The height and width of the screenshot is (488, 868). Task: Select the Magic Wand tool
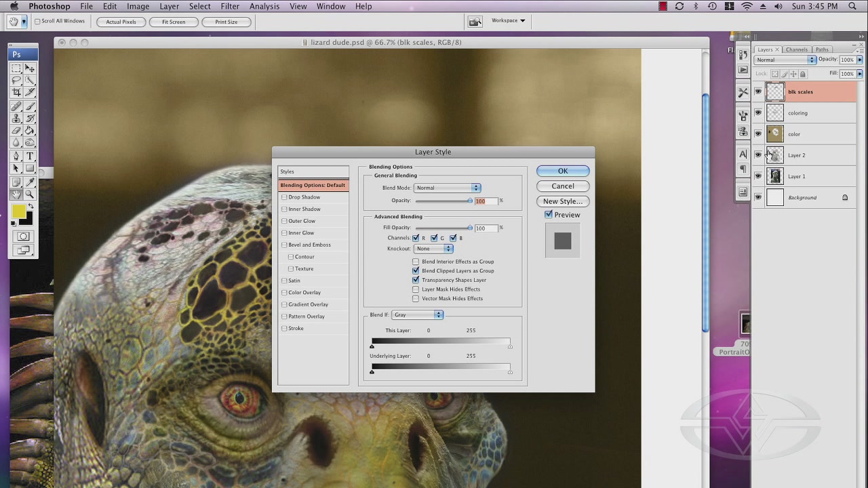click(30, 81)
